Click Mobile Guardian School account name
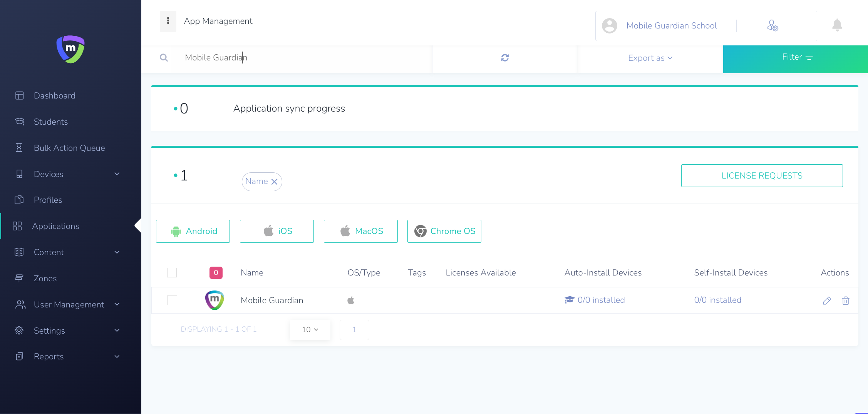 click(x=672, y=26)
